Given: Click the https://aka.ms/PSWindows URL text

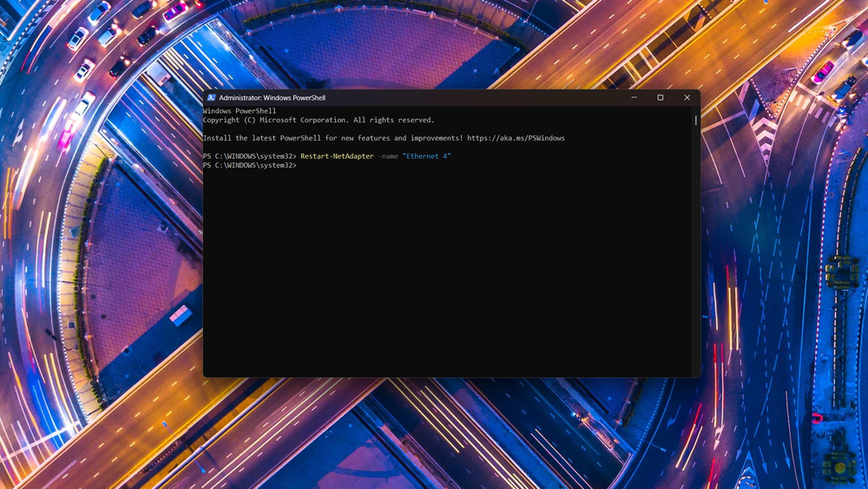Looking at the screenshot, I should pos(516,138).
